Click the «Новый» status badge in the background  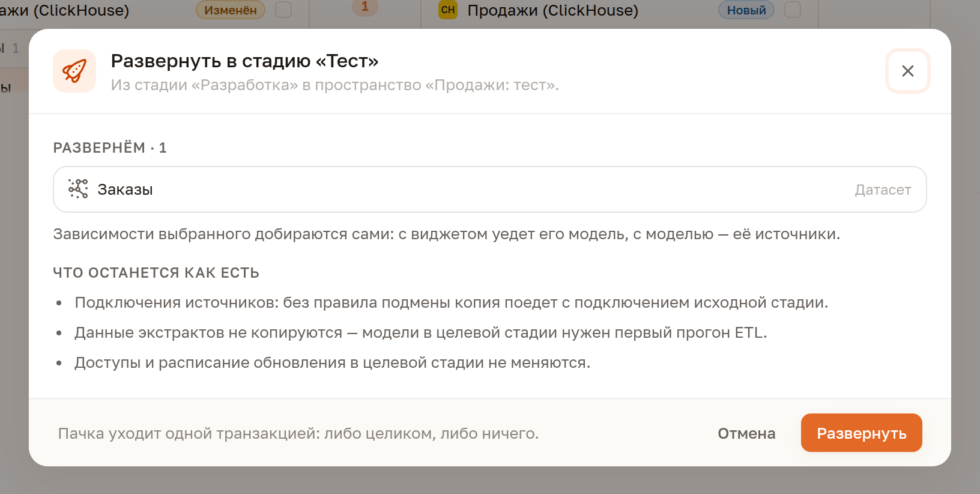746,10
